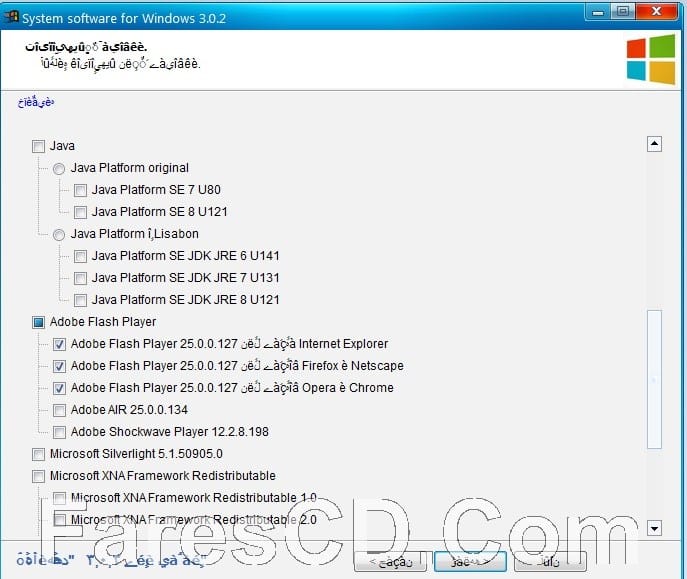Check Microsoft XNA Framework Redistributable group
This screenshot has height=579, width=687.
39,476
